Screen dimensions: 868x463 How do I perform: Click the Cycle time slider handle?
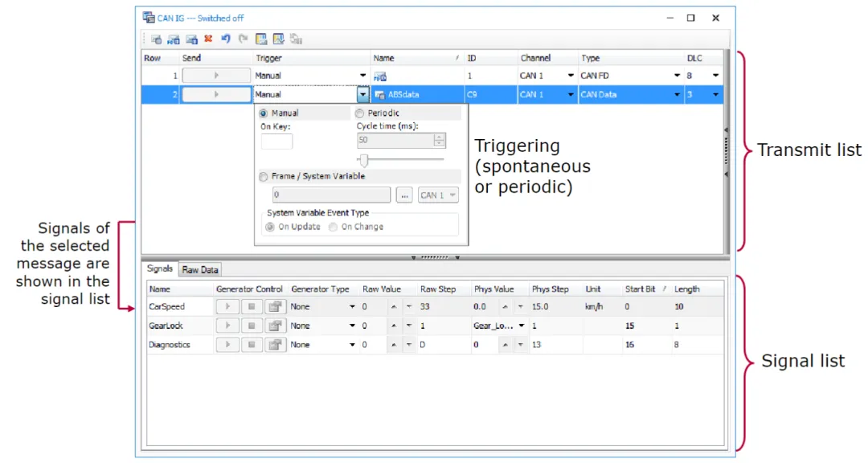click(364, 161)
